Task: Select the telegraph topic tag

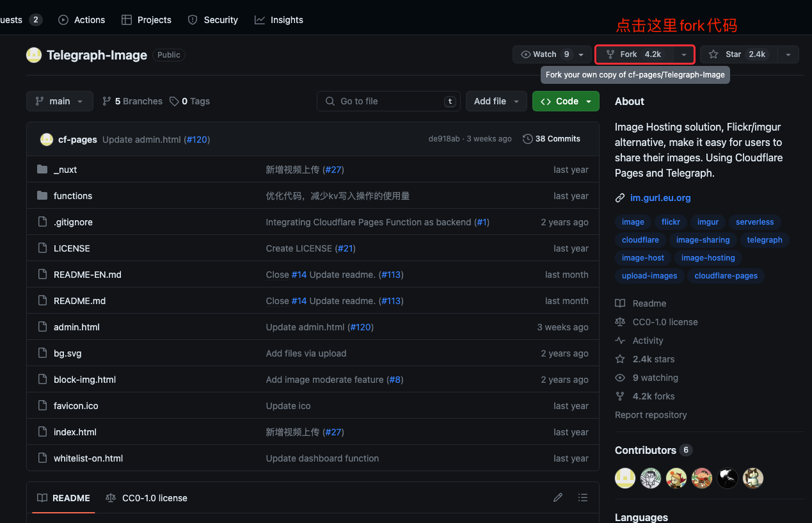Action: [x=765, y=240]
